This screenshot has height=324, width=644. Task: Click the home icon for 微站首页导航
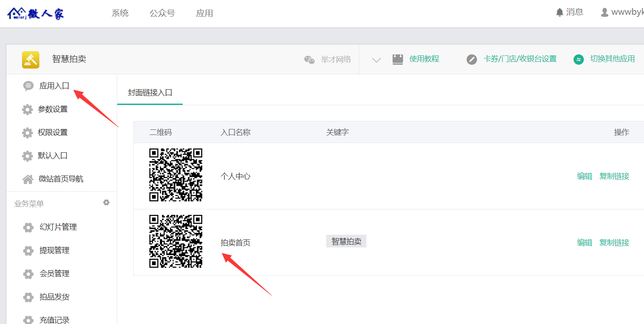pyautogui.click(x=28, y=179)
